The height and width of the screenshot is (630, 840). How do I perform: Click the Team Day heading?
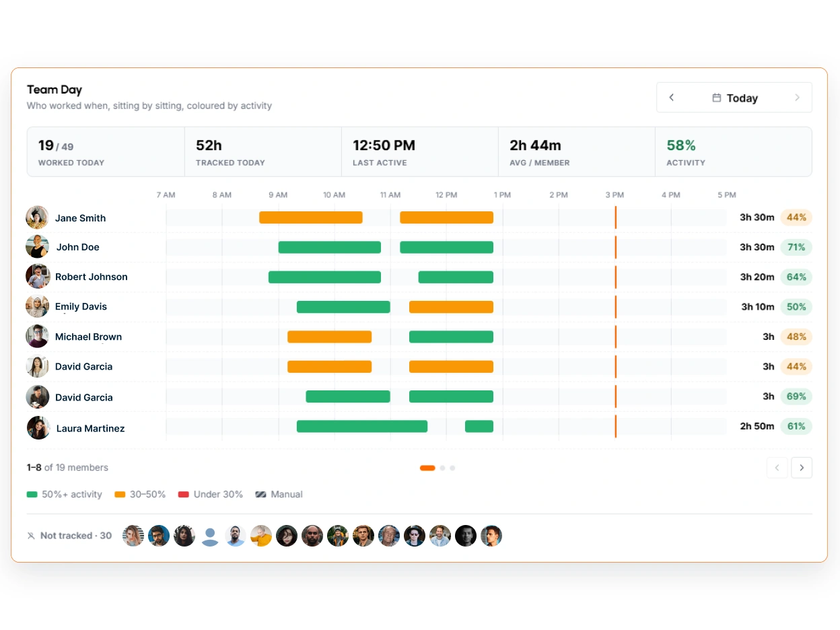click(55, 90)
